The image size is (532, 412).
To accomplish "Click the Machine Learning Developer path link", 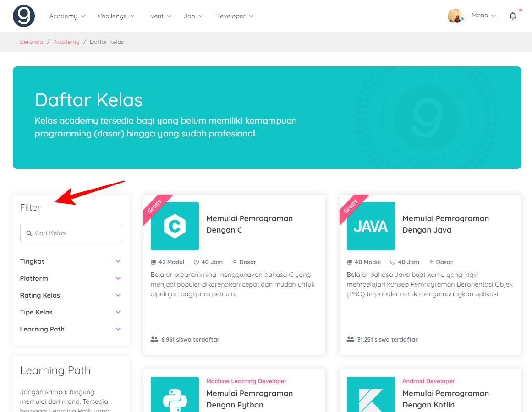I will 246,381.
